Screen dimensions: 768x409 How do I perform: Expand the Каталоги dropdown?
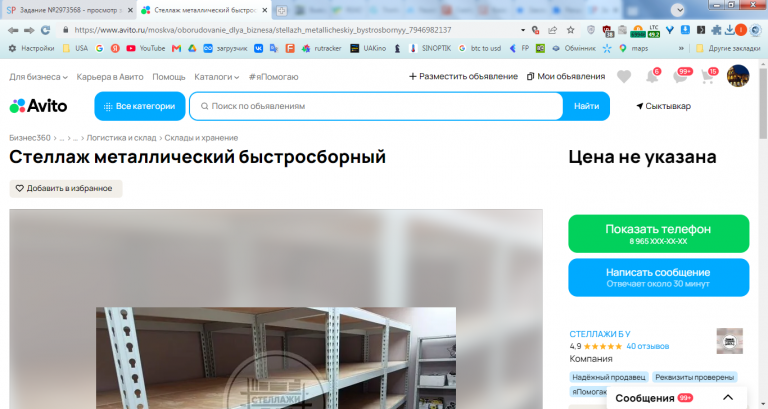pos(216,77)
